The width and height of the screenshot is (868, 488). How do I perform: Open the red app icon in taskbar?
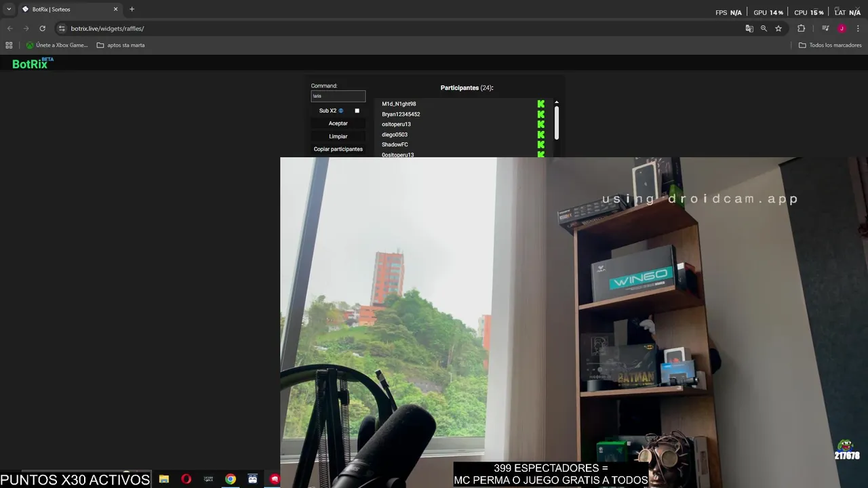274,479
